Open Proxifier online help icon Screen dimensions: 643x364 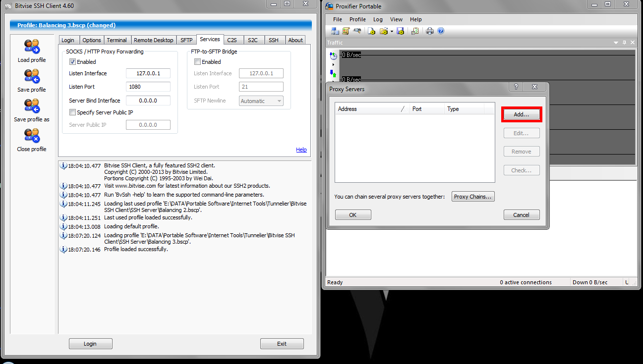(441, 31)
